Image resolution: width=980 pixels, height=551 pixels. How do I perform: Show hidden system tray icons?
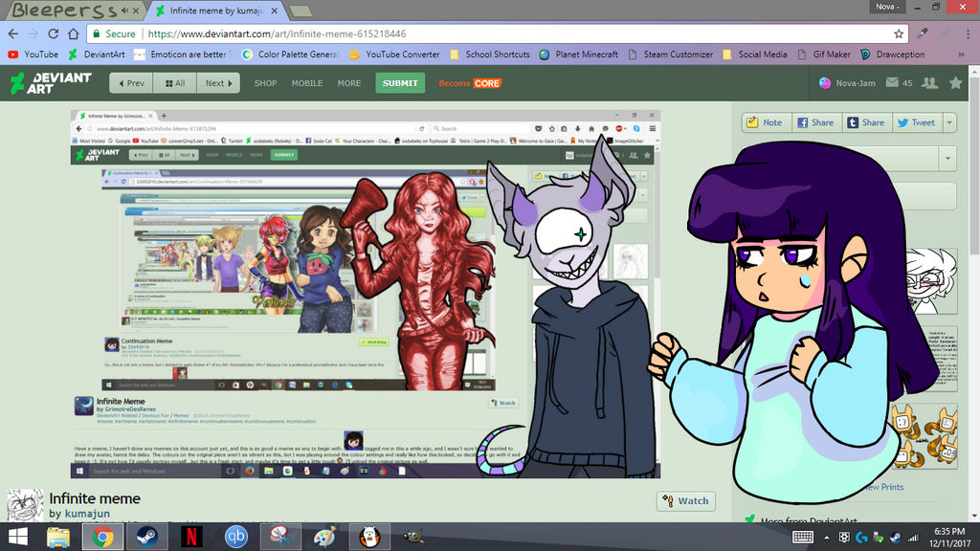click(x=826, y=538)
